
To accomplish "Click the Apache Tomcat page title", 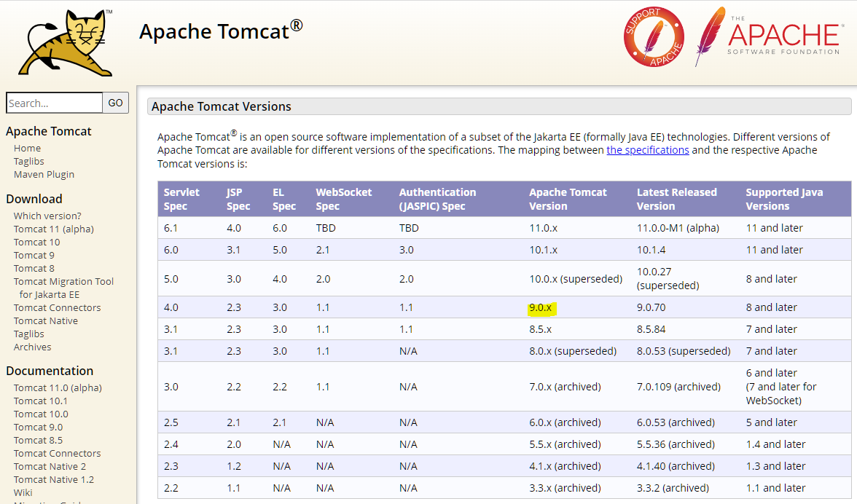I will tap(221, 31).
